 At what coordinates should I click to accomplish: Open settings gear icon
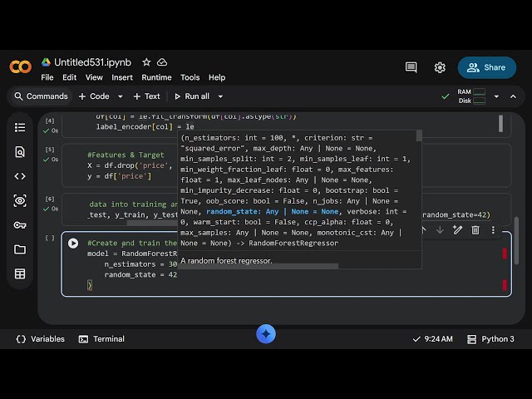440,67
